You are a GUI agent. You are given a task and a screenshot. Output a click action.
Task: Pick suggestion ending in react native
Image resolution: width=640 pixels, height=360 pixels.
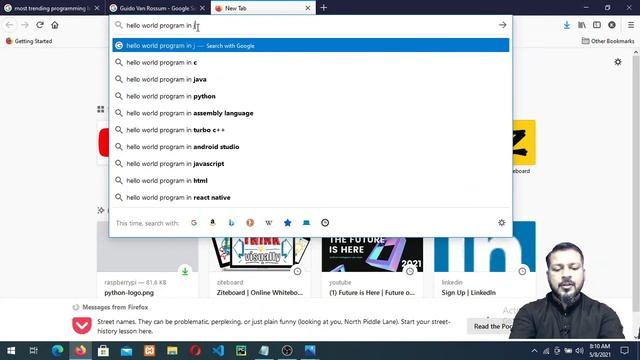(x=311, y=197)
